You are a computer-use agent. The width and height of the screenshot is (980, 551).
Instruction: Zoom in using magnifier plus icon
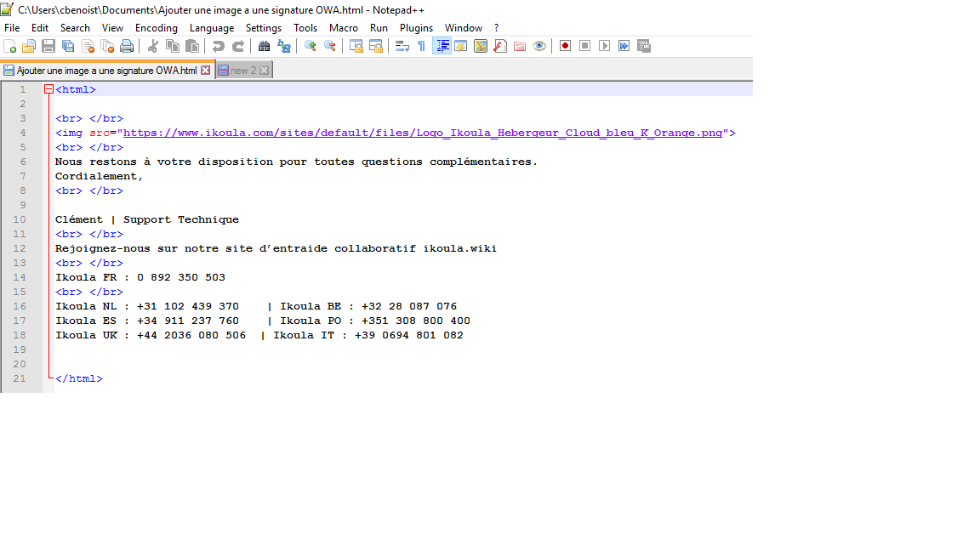tap(310, 46)
